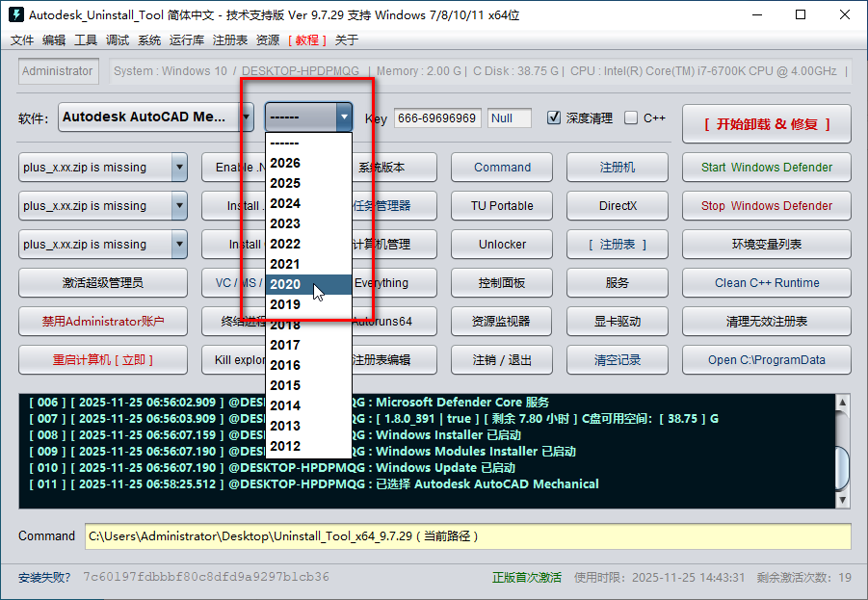
Task: Click the log scrollbar up arrow
Action: pos(843,402)
